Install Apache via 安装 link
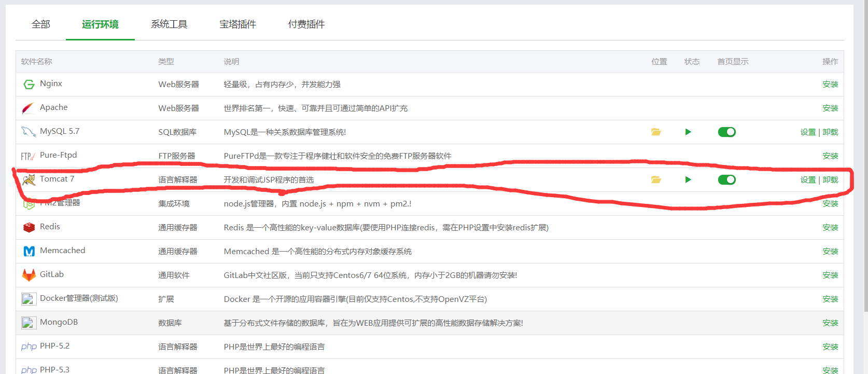This screenshot has width=868, height=374. (830, 108)
